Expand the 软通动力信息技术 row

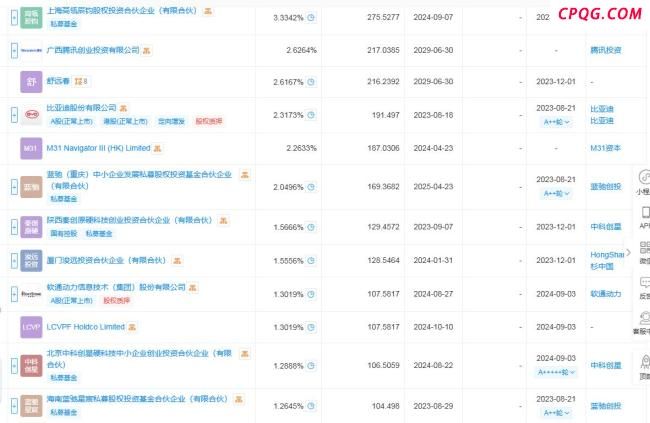pyautogui.click(x=14, y=294)
